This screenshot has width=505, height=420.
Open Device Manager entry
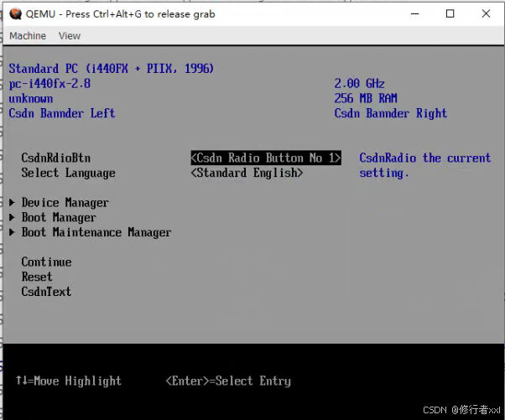65,203
